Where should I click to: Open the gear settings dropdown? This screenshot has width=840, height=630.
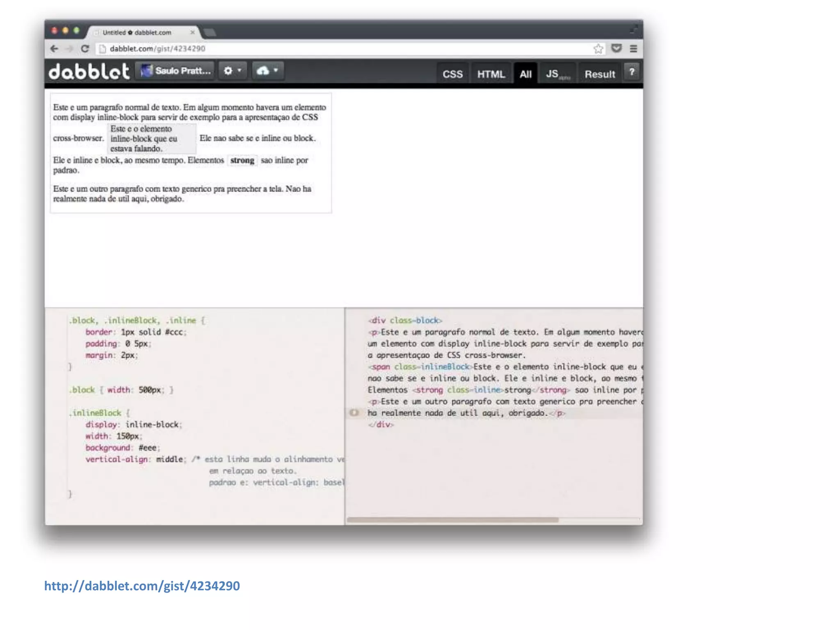click(x=232, y=71)
